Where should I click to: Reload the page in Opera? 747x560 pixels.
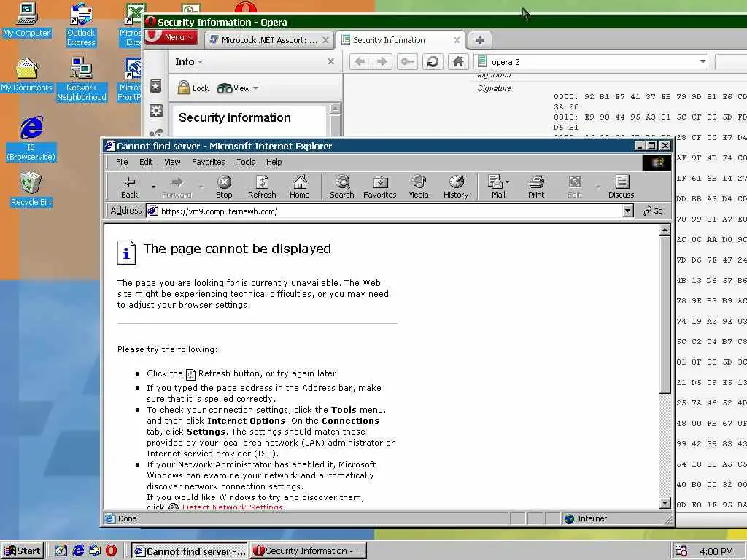coord(433,61)
